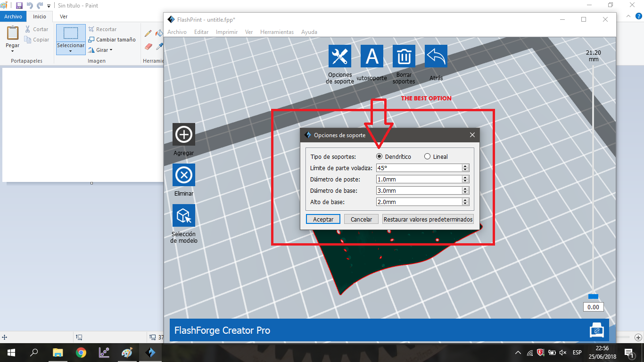This screenshot has height=362, width=644.
Task: Expand the Pegar dropdown arrow
Action: 13,51
